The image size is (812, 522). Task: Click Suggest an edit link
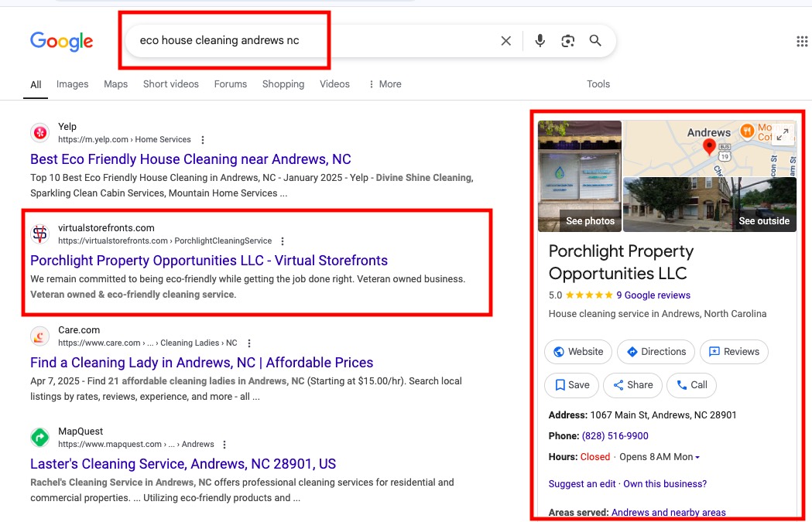point(582,484)
